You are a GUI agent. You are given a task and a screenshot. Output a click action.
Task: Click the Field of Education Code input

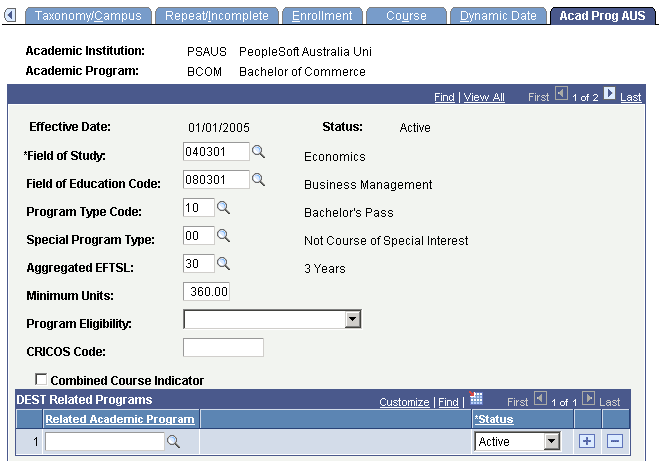tap(216, 179)
